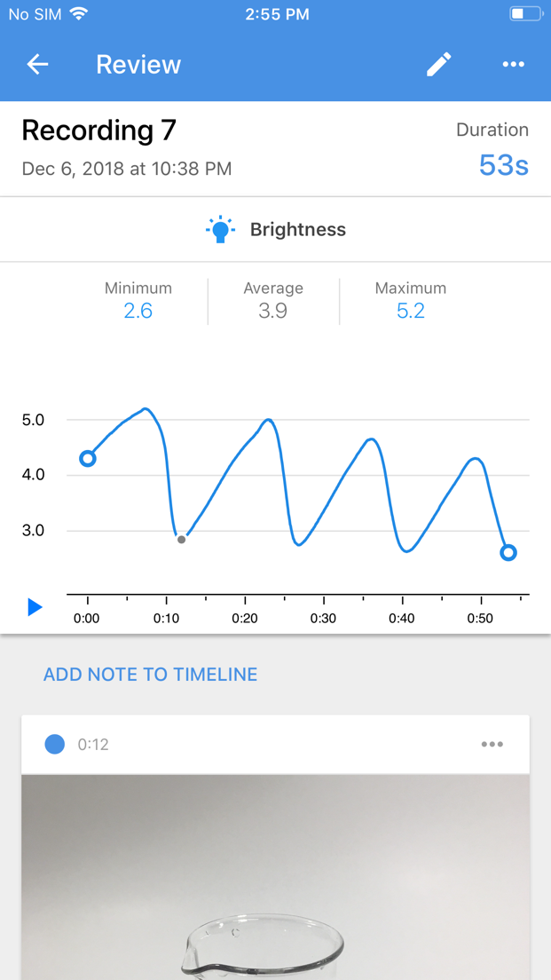Tap the Recording 7 title
Viewport: 551px width, 980px height.
98,130
